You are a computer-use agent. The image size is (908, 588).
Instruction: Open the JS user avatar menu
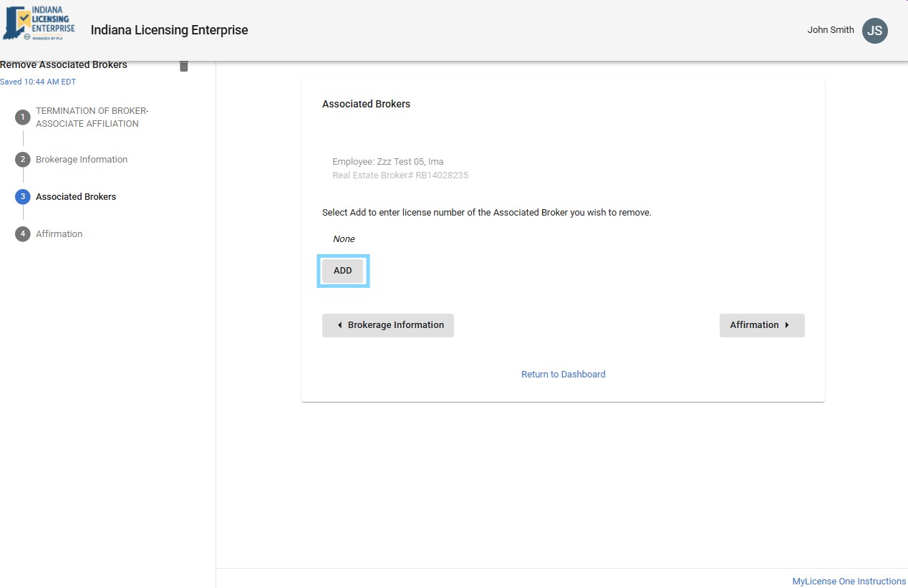pyautogui.click(x=874, y=31)
